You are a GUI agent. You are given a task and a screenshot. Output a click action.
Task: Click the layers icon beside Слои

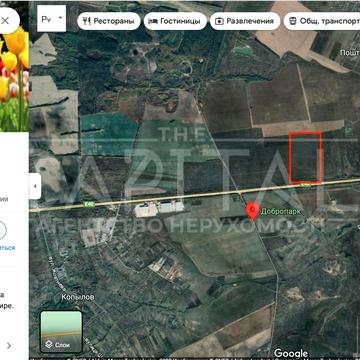click(x=49, y=344)
